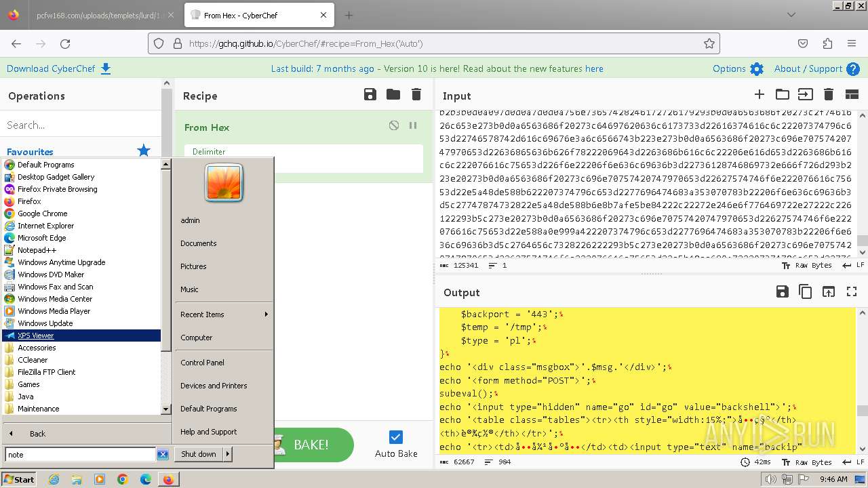Image resolution: width=868 pixels, height=488 pixels.
Task: Open output Raw Bytes character encoding selector
Action: [x=807, y=462]
